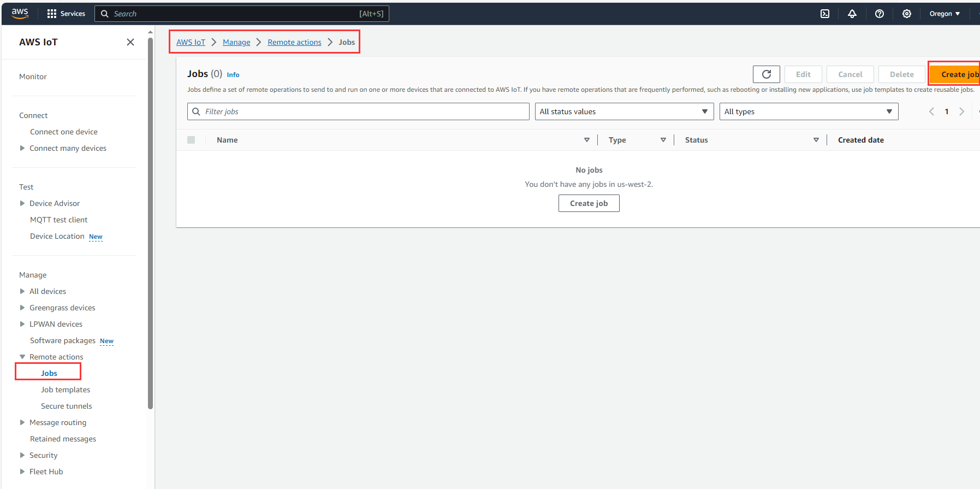Open Software packages
980x489 pixels.
coord(63,340)
